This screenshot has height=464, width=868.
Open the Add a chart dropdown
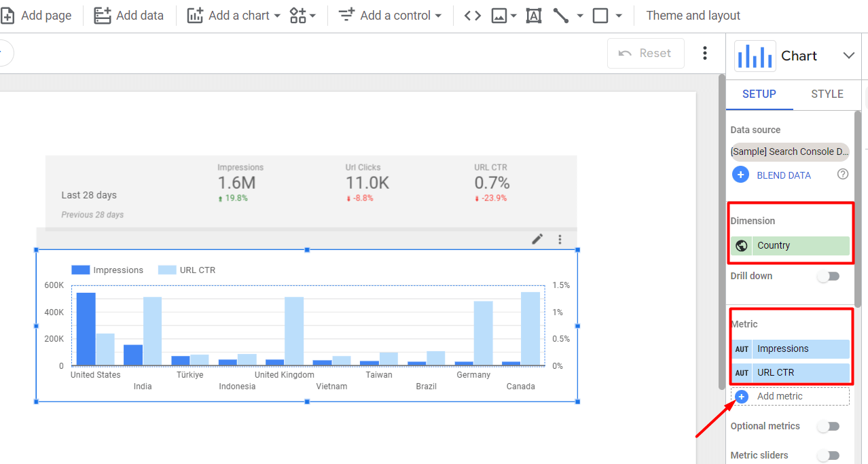pyautogui.click(x=234, y=15)
